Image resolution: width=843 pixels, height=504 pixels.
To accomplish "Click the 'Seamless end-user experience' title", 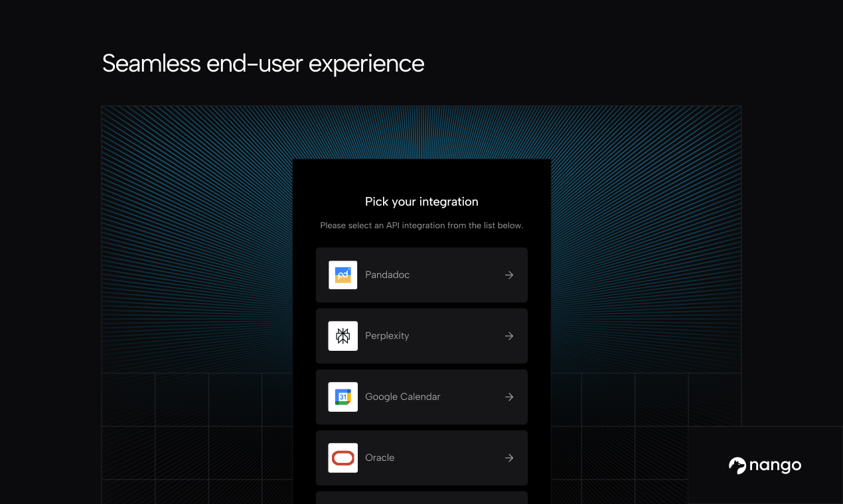I will [x=263, y=64].
